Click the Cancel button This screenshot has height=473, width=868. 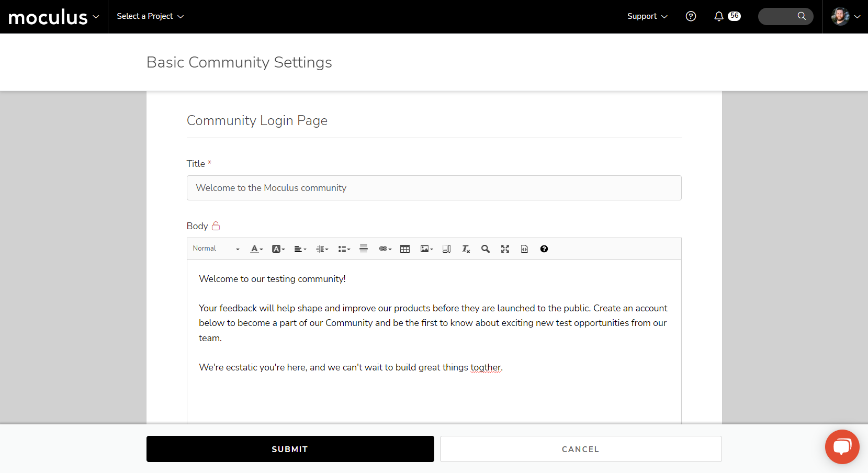(x=580, y=449)
